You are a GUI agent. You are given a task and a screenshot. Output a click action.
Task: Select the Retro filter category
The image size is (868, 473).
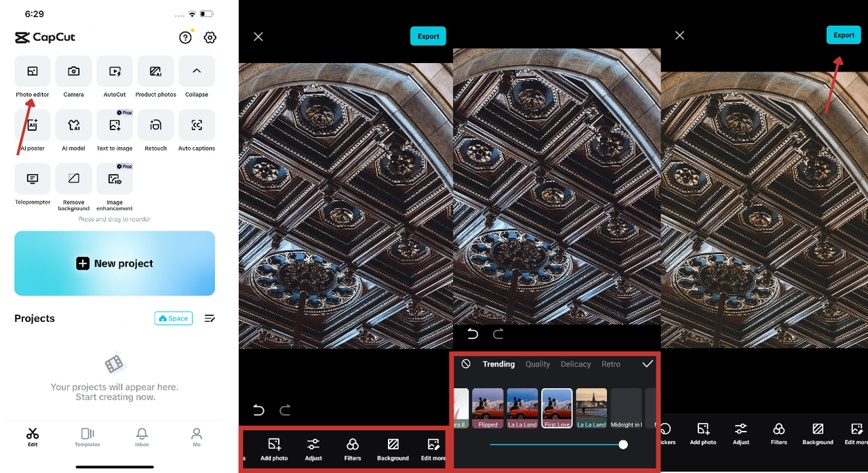point(611,364)
